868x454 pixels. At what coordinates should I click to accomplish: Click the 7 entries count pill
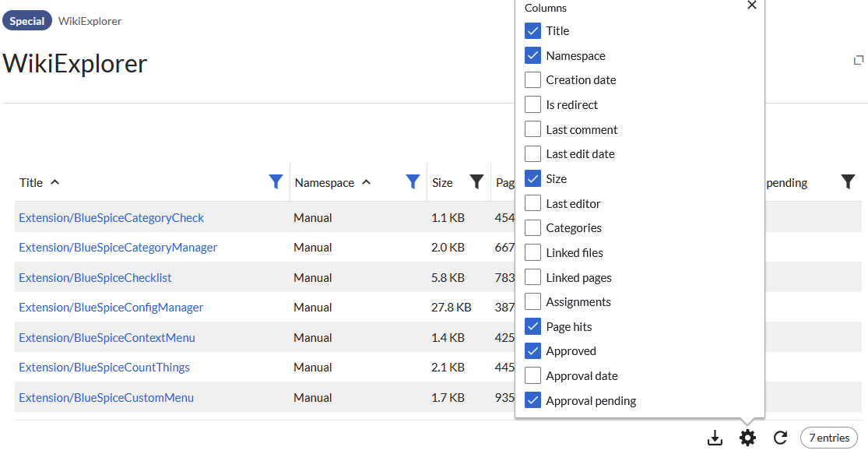(x=828, y=438)
